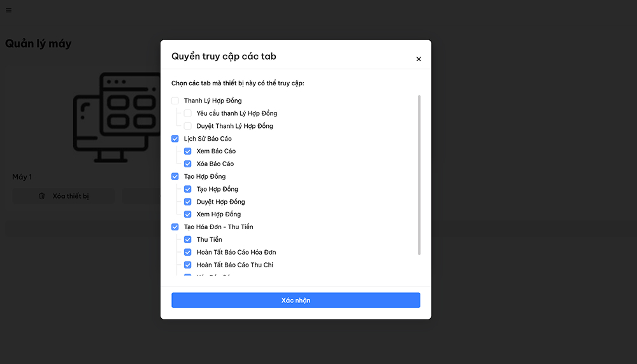Close the tab access permission dialog
637x364 pixels.
tap(419, 59)
